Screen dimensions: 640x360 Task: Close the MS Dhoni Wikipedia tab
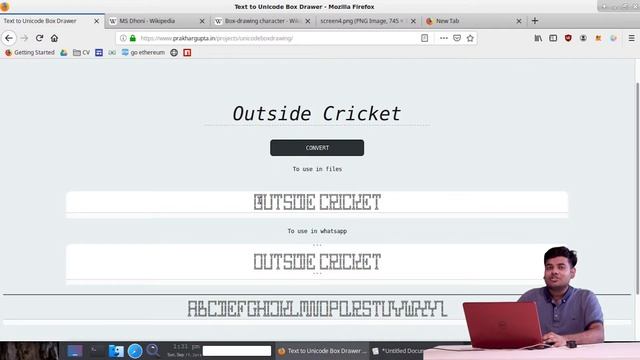(202, 21)
